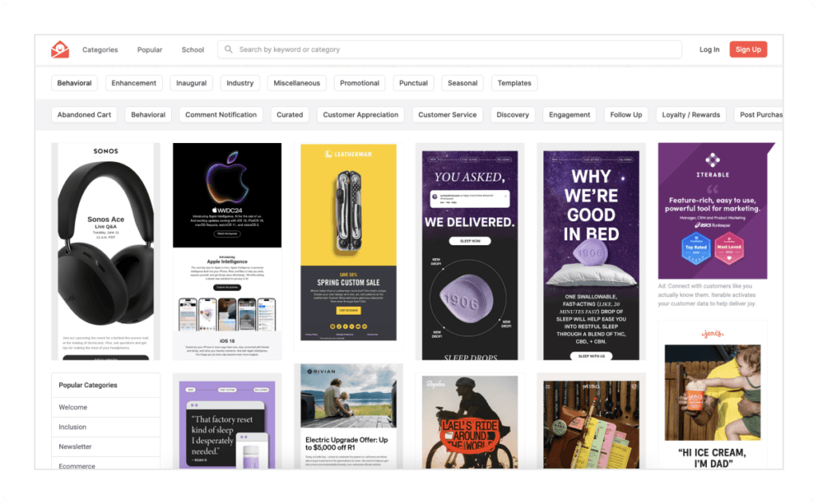The height and width of the screenshot is (504, 818).
Task: Open the Sonos Ace headphones email thumbnail
Action: click(105, 251)
